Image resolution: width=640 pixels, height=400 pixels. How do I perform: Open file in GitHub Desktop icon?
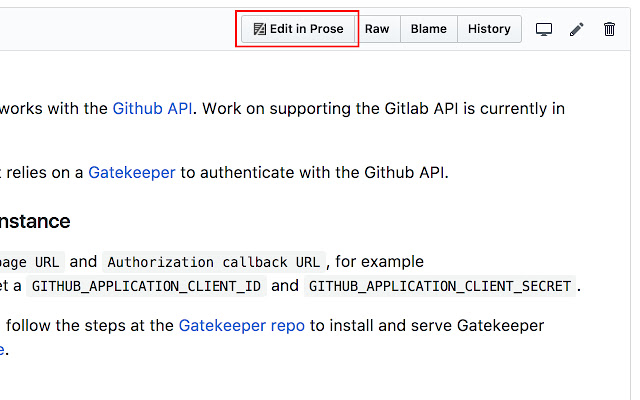coord(544,29)
